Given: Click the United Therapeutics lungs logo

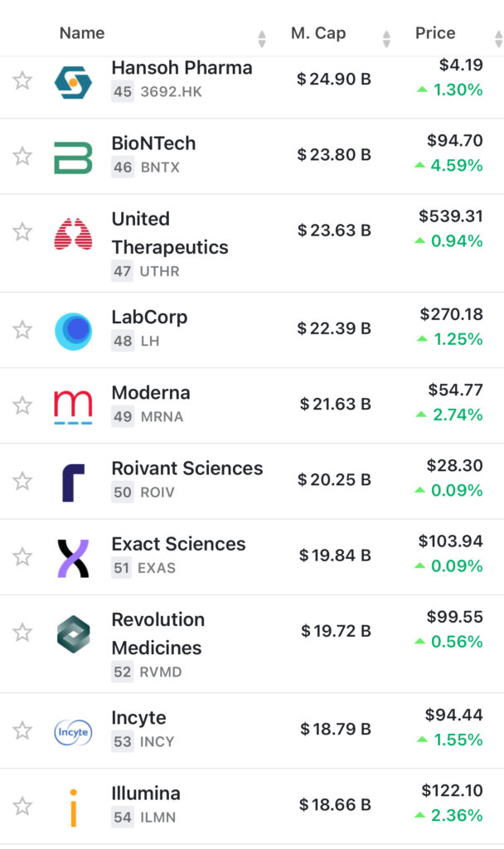Looking at the screenshot, I should pos(73,235).
